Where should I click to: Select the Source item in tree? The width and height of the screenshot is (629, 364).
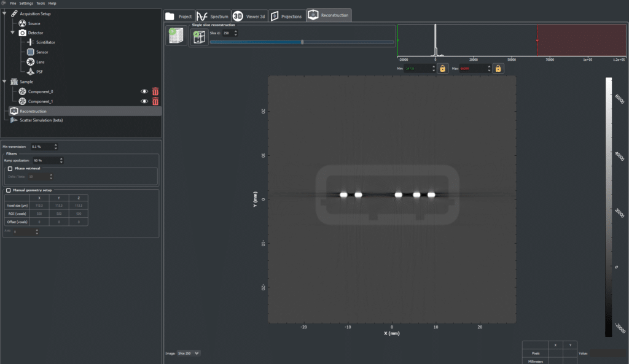point(34,24)
